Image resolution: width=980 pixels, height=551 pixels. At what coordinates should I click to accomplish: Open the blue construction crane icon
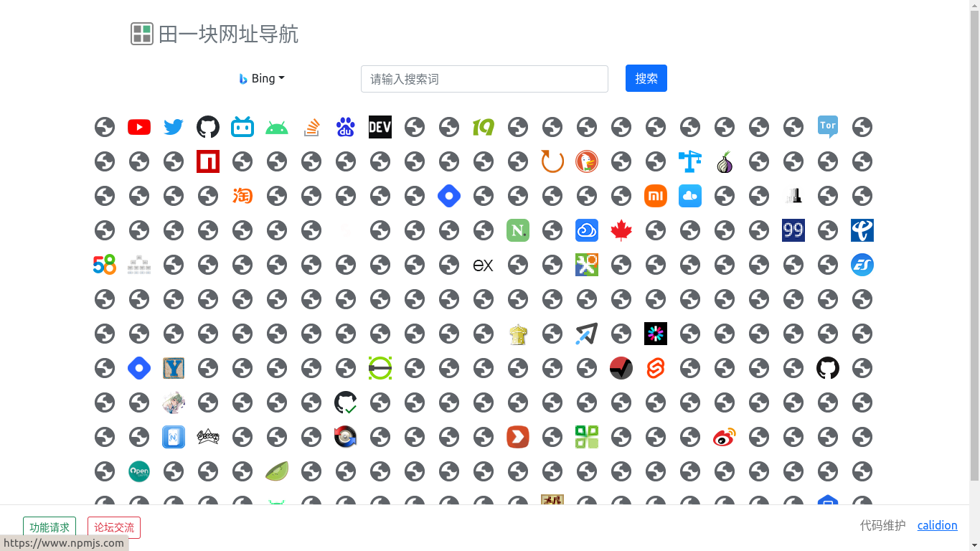click(690, 161)
